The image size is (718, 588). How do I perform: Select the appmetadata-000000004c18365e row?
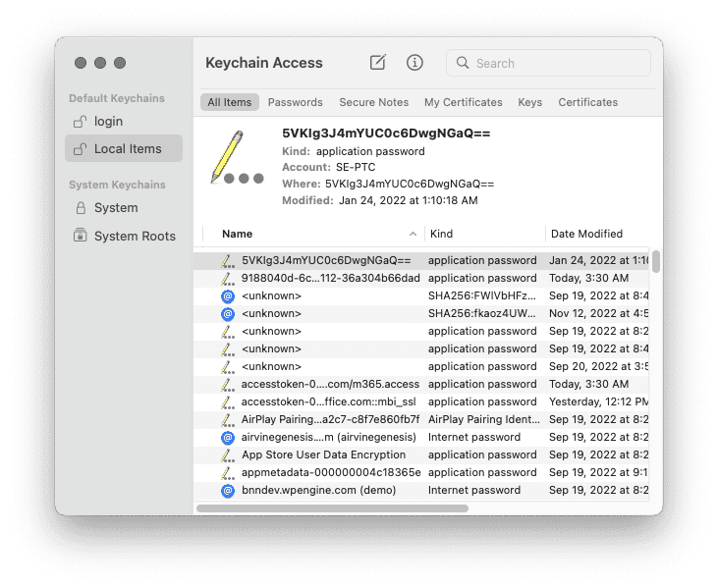[x=420, y=473]
